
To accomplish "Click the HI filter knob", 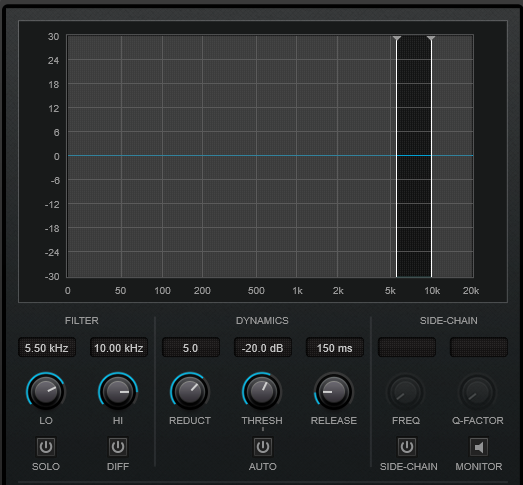I will (118, 392).
